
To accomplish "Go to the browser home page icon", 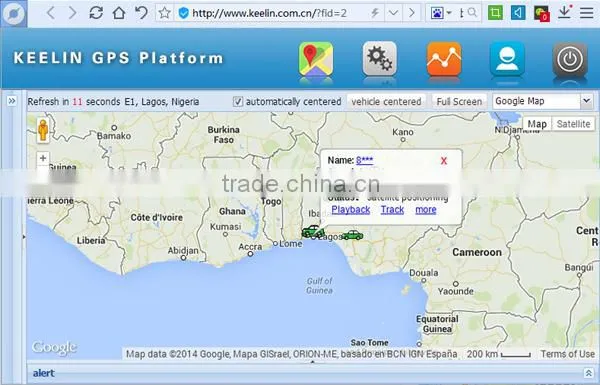I will 119,13.
